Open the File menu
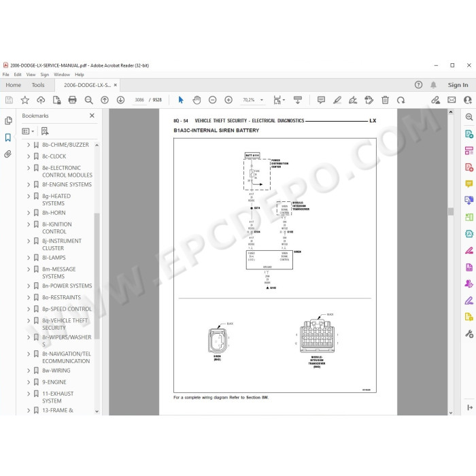 (x=5, y=75)
